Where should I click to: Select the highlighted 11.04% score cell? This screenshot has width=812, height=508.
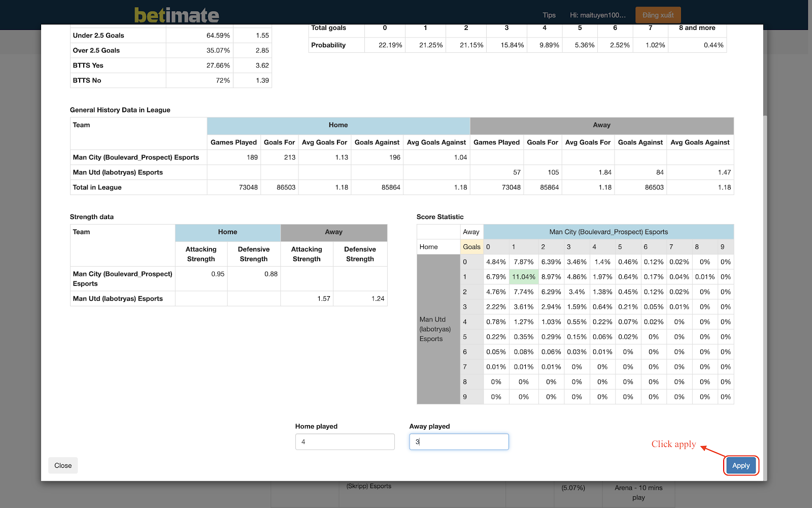[523, 277]
